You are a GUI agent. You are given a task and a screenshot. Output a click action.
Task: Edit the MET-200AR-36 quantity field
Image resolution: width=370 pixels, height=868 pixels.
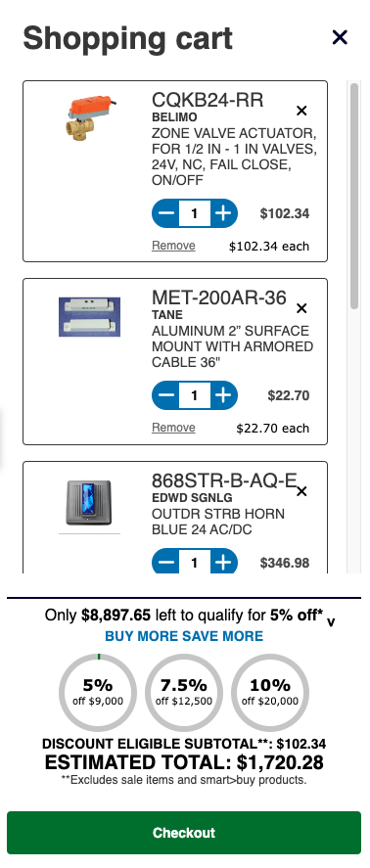[195, 395]
